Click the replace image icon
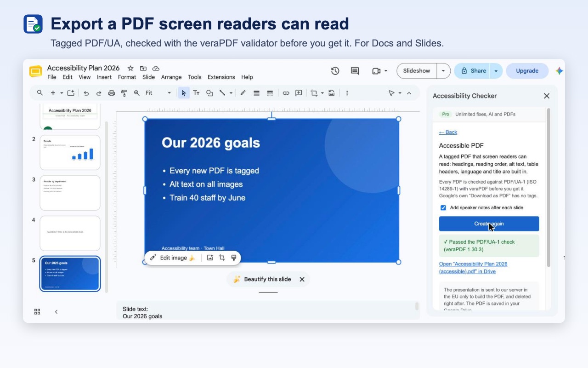This screenshot has height=368, width=588. [331, 93]
